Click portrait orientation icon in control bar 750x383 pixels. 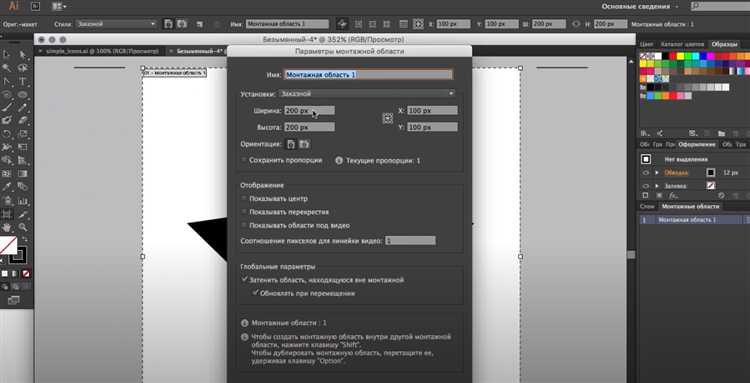[x=168, y=24]
